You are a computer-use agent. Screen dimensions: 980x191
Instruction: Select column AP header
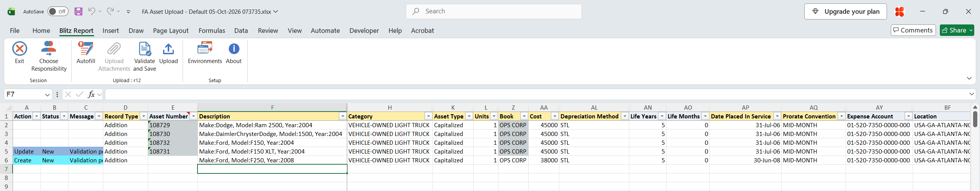click(x=745, y=108)
